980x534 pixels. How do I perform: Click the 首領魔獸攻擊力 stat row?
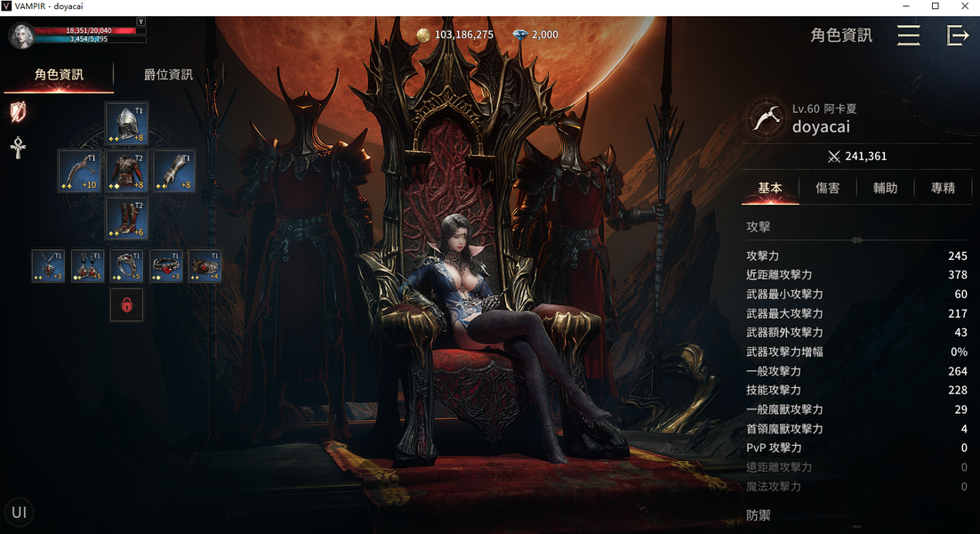click(x=856, y=429)
